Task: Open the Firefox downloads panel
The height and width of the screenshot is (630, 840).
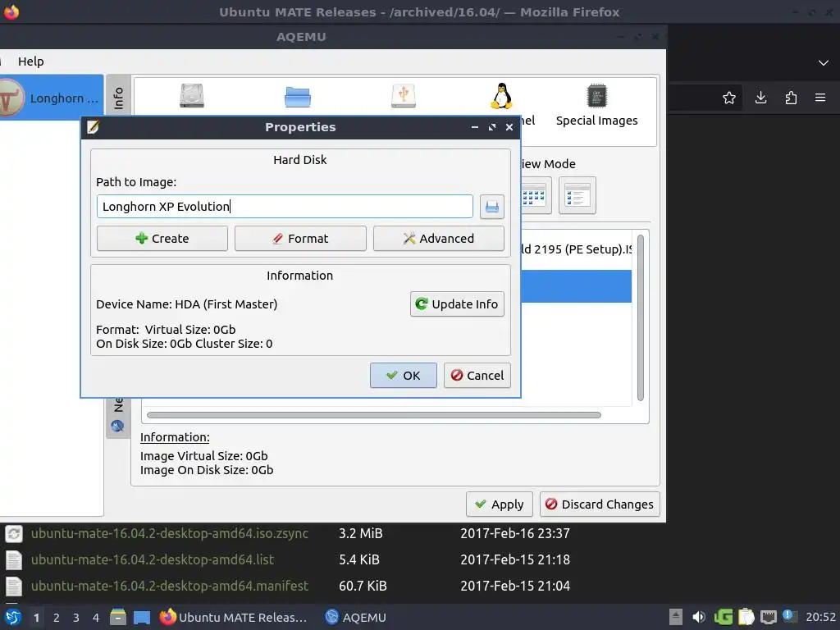Action: (x=760, y=98)
